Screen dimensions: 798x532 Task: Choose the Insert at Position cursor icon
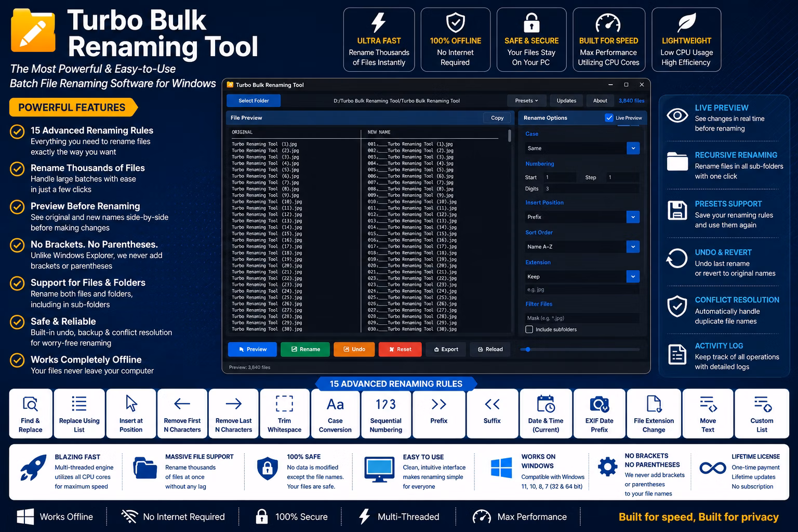click(131, 404)
